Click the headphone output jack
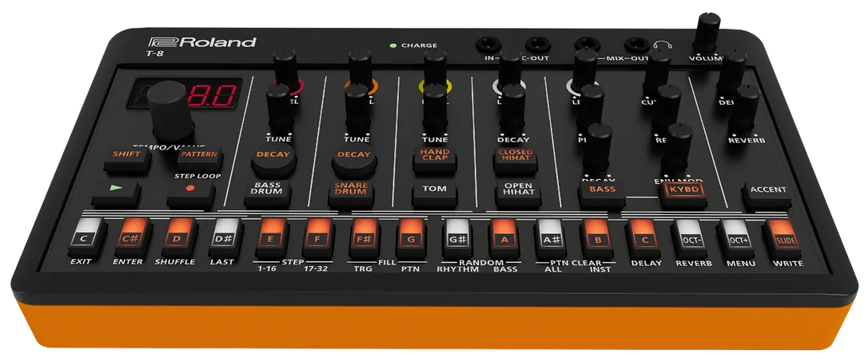Image resolution: width=868 pixels, height=362 pixels. click(636, 44)
